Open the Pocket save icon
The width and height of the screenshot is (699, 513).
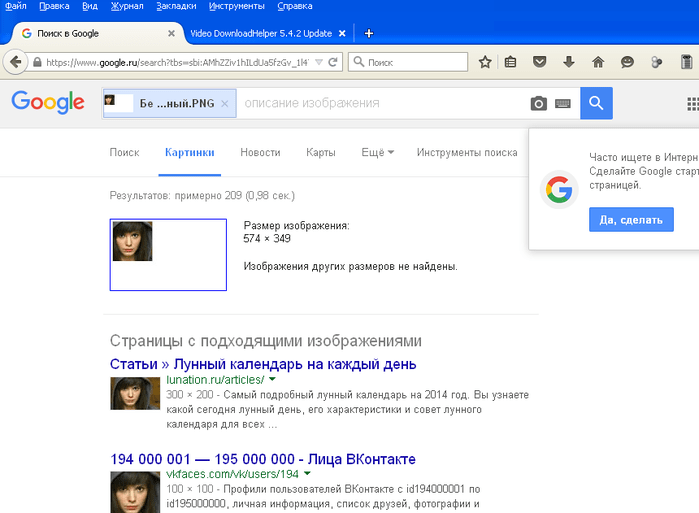(539, 62)
